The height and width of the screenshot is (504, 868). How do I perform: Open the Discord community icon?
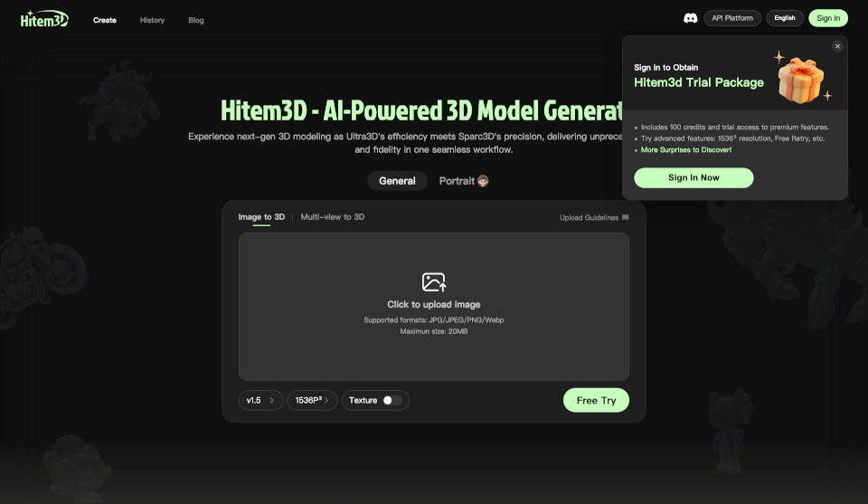[x=690, y=18]
